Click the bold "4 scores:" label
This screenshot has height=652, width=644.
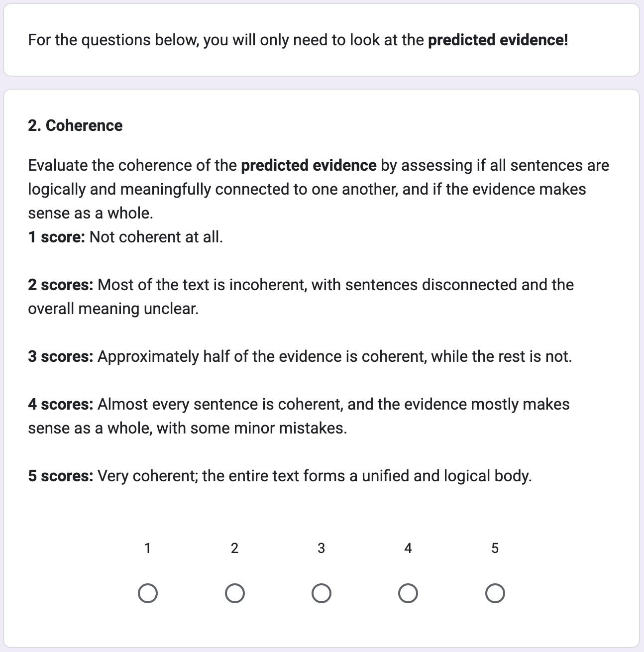pyautogui.click(x=61, y=404)
